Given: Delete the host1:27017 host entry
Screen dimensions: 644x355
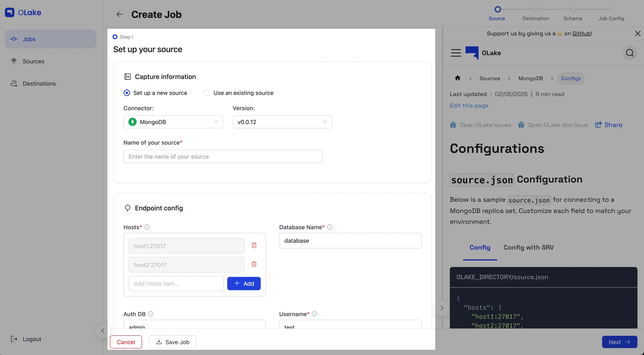Looking at the screenshot, I should tap(254, 245).
